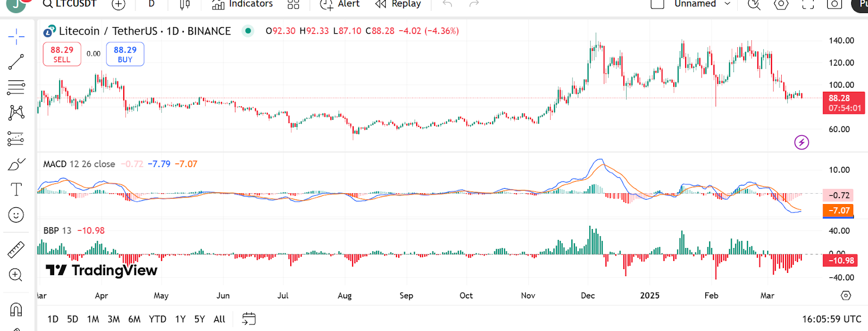Click the 88.29 BUY button
This screenshot has height=331, width=868.
pos(125,54)
